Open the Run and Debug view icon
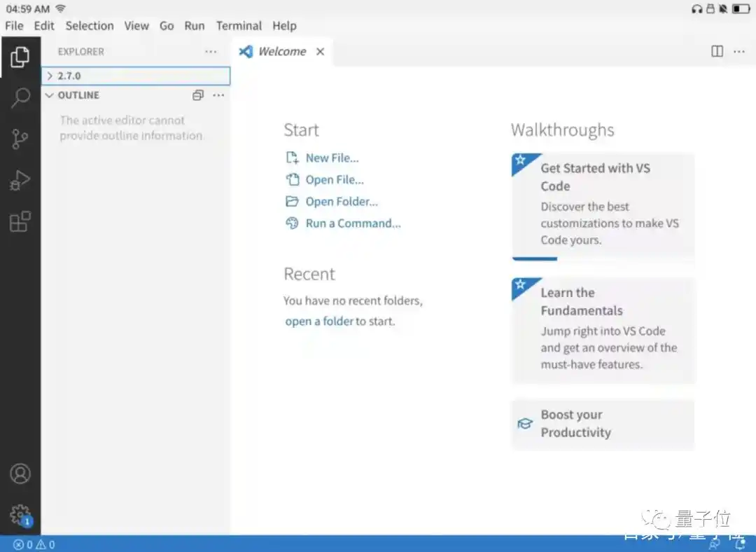The width and height of the screenshot is (756, 552). (x=20, y=181)
